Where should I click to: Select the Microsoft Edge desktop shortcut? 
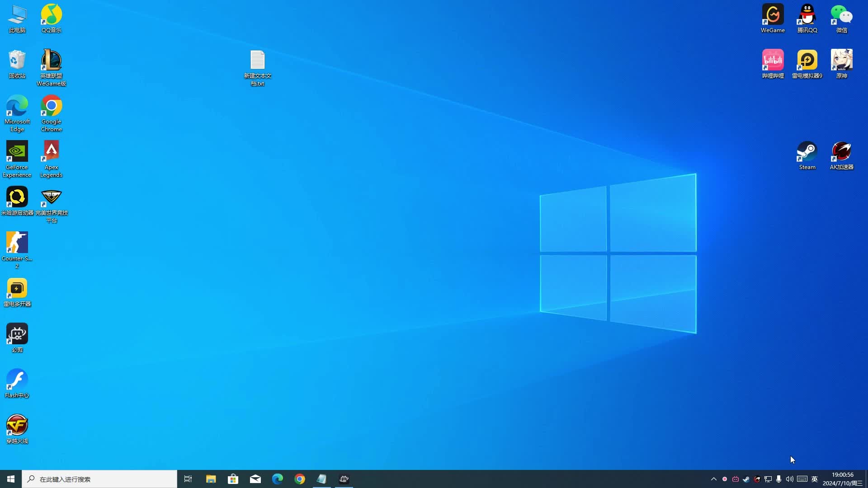click(17, 113)
